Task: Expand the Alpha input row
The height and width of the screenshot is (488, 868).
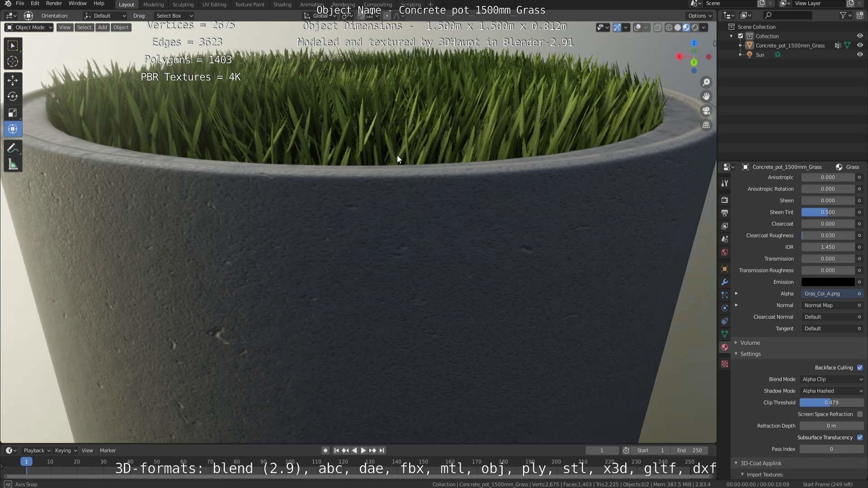Action: coord(736,294)
